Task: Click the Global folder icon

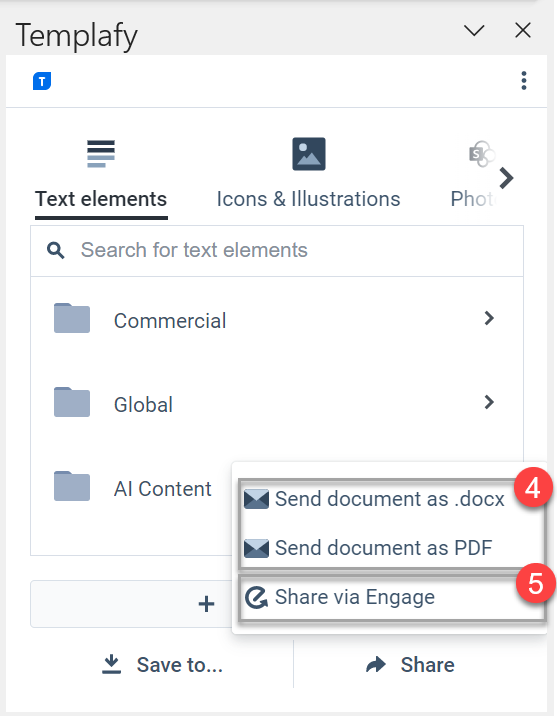Action: [x=72, y=402]
